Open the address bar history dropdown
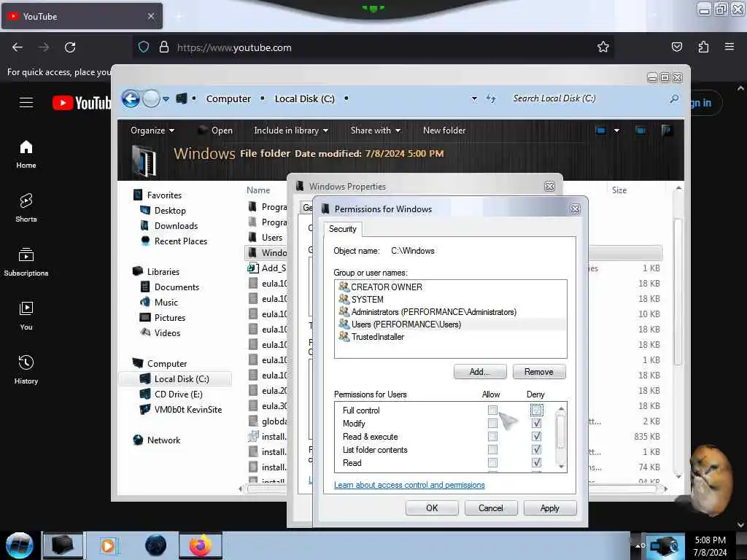Viewport: 747px width, 560px height. (474, 98)
